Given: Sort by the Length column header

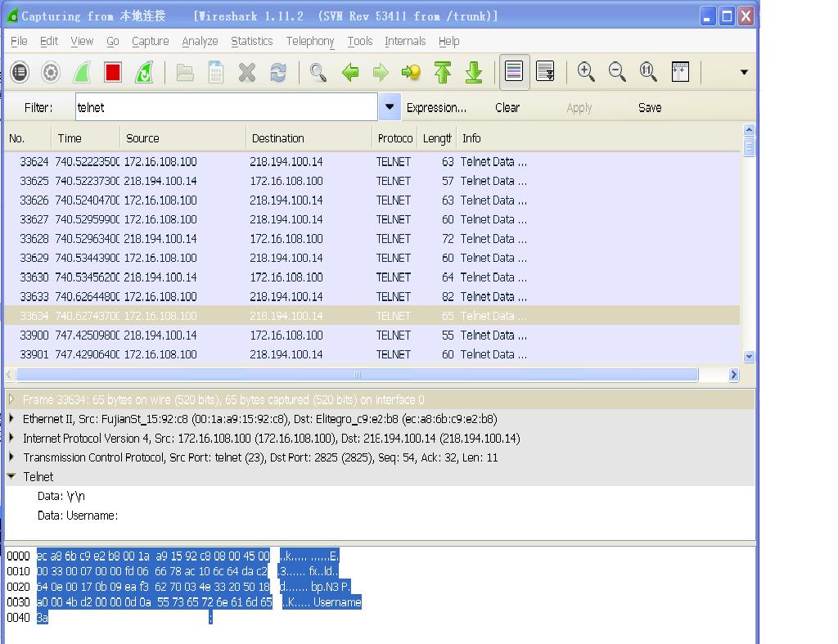Looking at the screenshot, I should pos(437,138).
